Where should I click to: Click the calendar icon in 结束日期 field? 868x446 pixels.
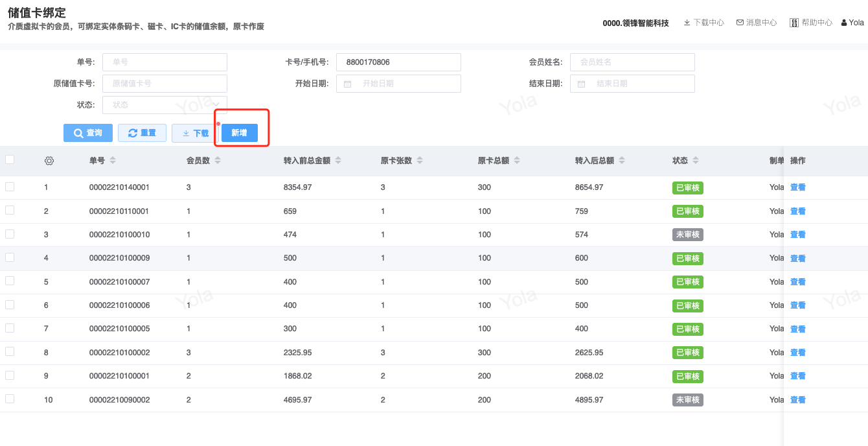click(x=581, y=84)
